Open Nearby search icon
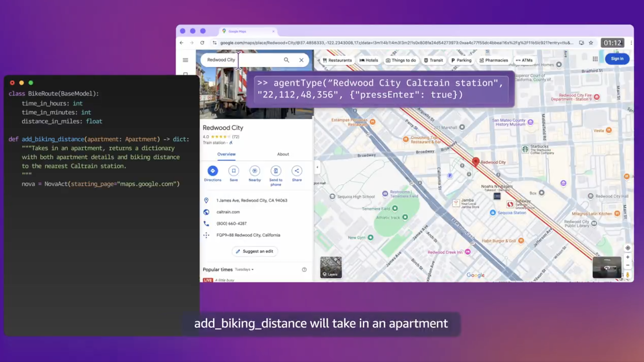This screenshot has height=362, width=644. tap(255, 171)
